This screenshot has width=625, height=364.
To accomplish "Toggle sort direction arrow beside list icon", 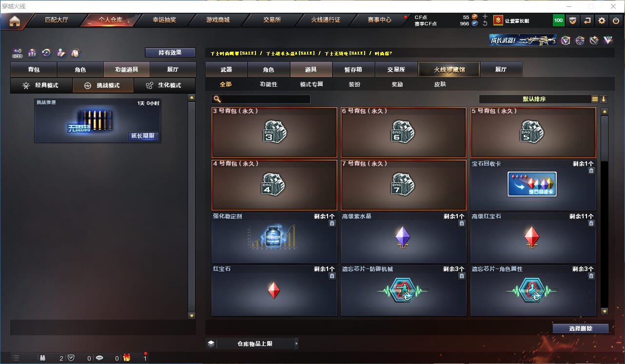I will [x=604, y=99].
